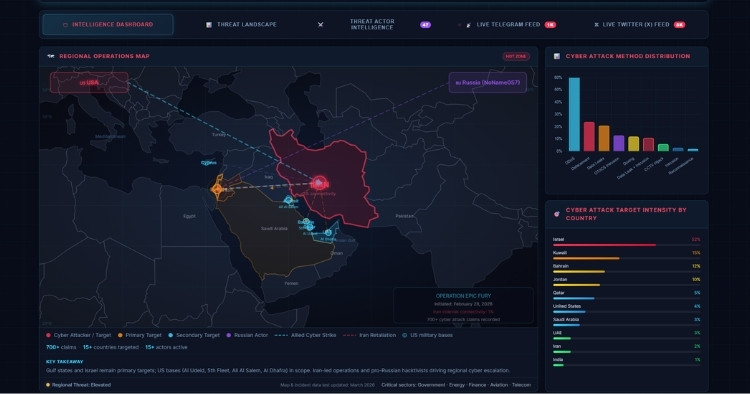The image size is (750, 394).
Task: Click the Operation Epic Fury info box
Action: (x=463, y=306)
